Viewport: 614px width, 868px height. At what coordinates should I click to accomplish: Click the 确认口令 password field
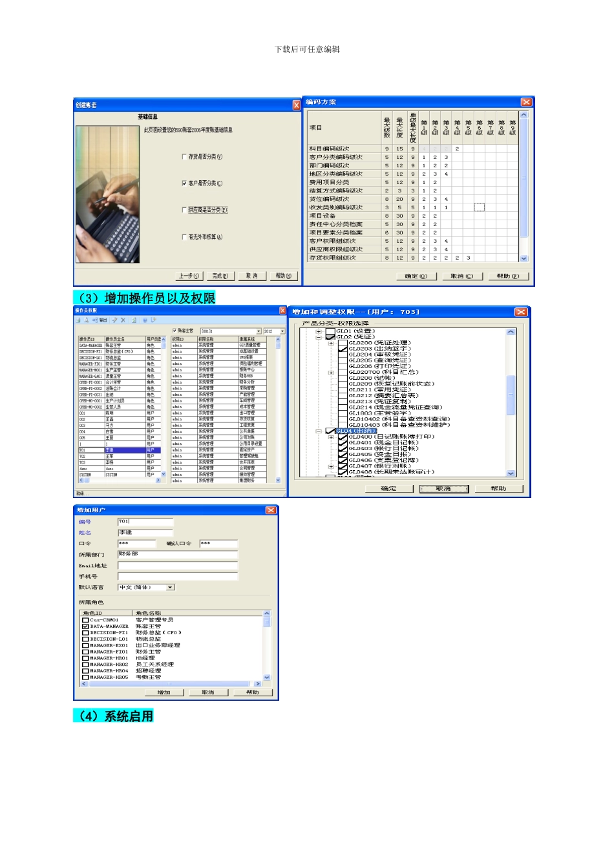click(x=218, y=543)
